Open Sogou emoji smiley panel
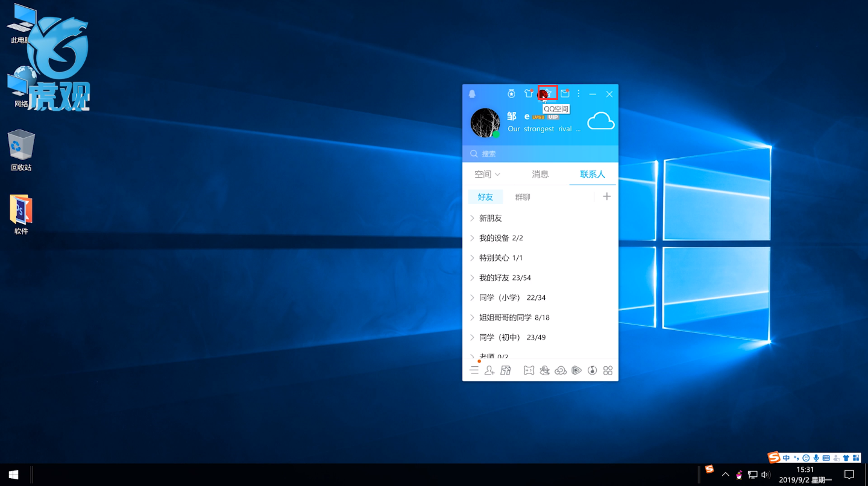 pos(806,458)
